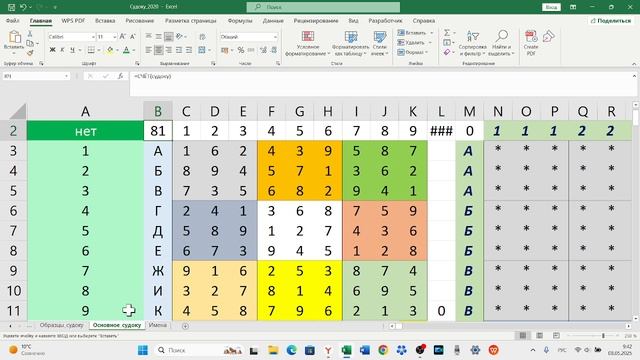Screen dimensions: 640x360
Task: Select the Format Painter brush
Action: [30, 53]
